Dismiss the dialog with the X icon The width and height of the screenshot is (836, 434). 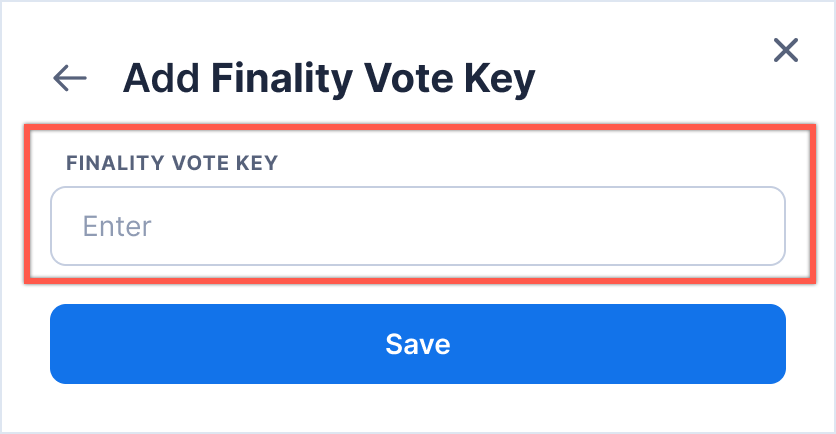pyautogui.click(x=786, y=50)
